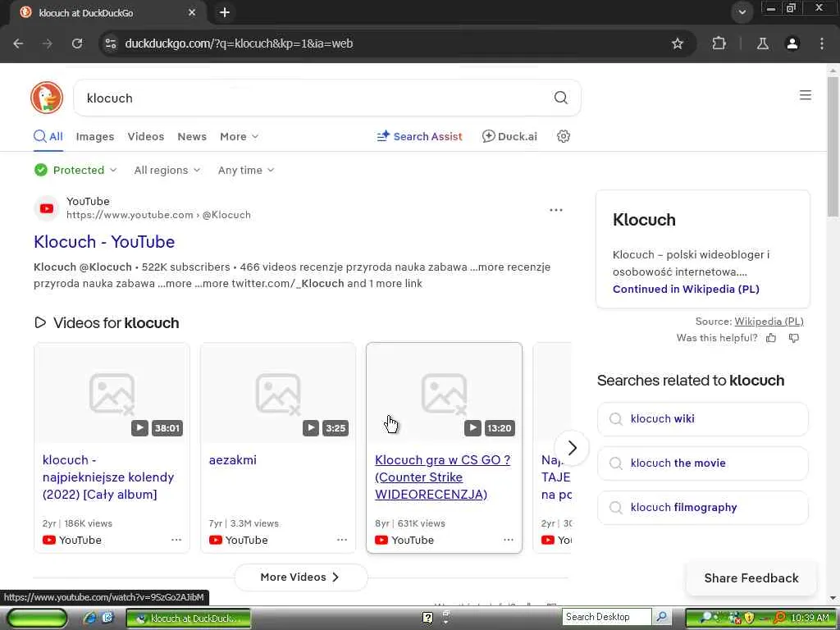Image resolution: width=840 pixels, height=630 pixels.
Task: Select the klocuch at DuckDuck taskbar button
Action: click(x=188, y=619)
